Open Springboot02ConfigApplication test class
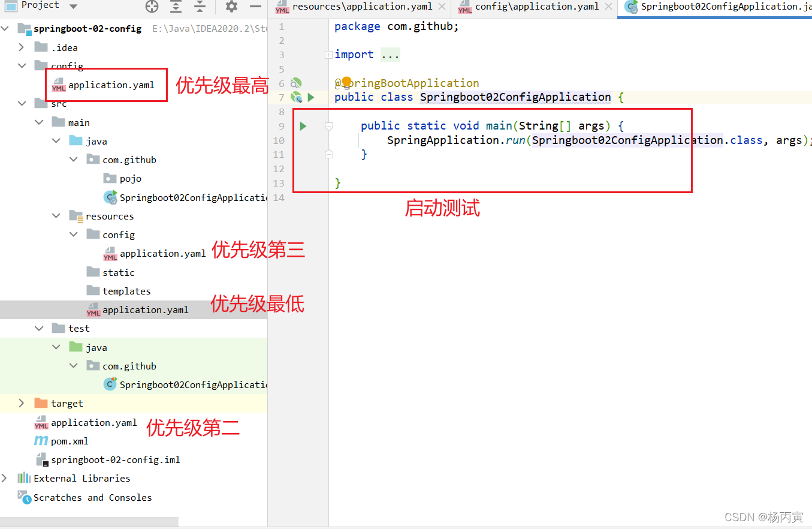 [x=193, y=384]
